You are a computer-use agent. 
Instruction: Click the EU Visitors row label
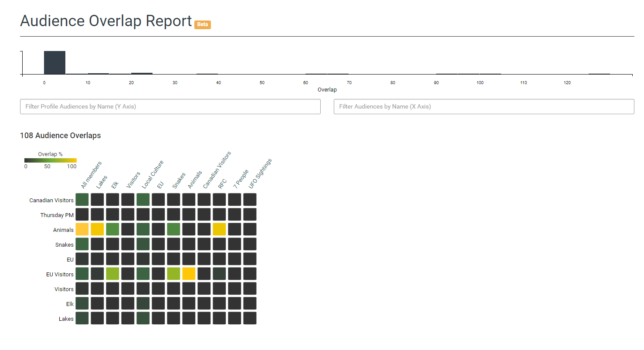(60, 274)
